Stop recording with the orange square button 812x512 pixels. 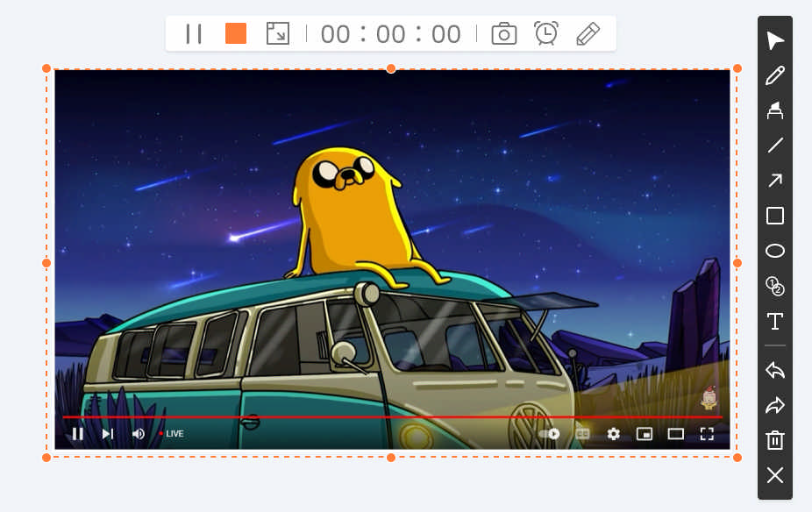pos(236,33)
